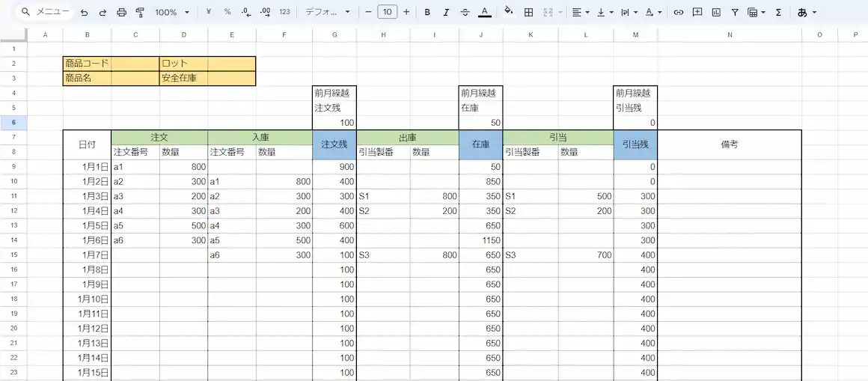Click the print icon
This screenshot has width=868, height=381.
[x=121, y=12]
